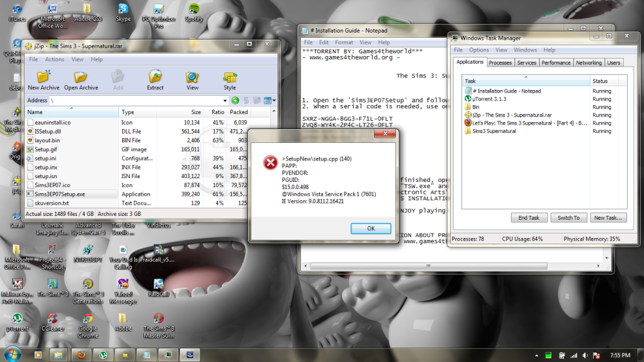The height and width of the screenshot is (362, 644).
Task: Open Task Manager Windows menu
Action: tap(525, 50)
